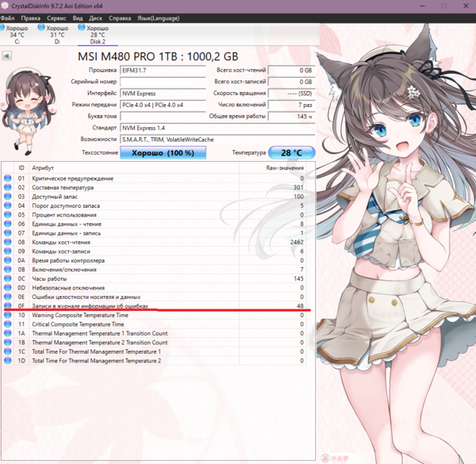Click the Скорость вращения (SSD) field
Viewport: 476px width, 464px height.
click(292, 94)
